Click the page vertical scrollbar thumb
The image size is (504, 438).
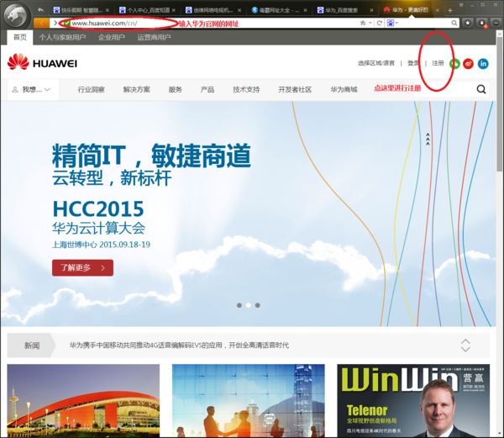pos(500,103)
